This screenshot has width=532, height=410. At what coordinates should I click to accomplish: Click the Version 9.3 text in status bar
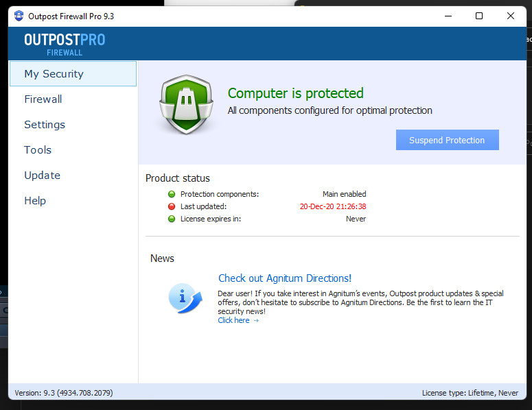(x=64, y=393)
